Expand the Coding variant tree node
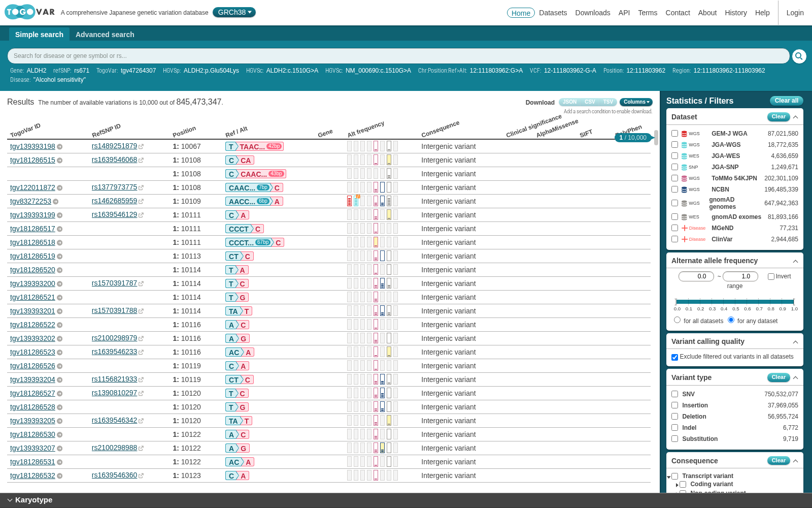Screen dimensions: 812x508 tap(677, 485)
